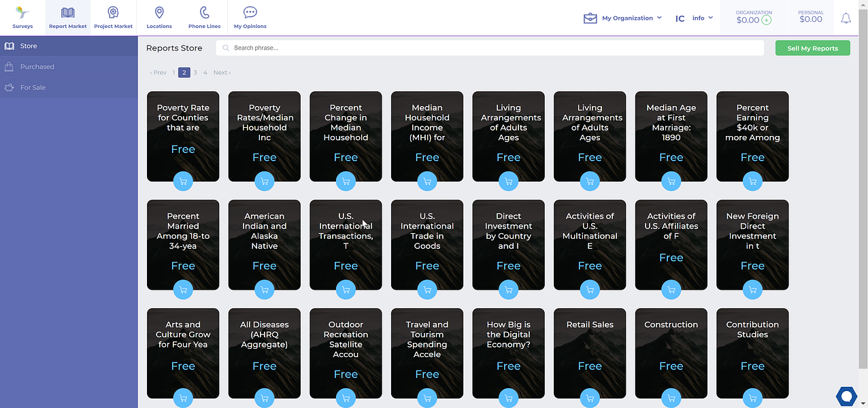Click current page 2 indicator

184,73
